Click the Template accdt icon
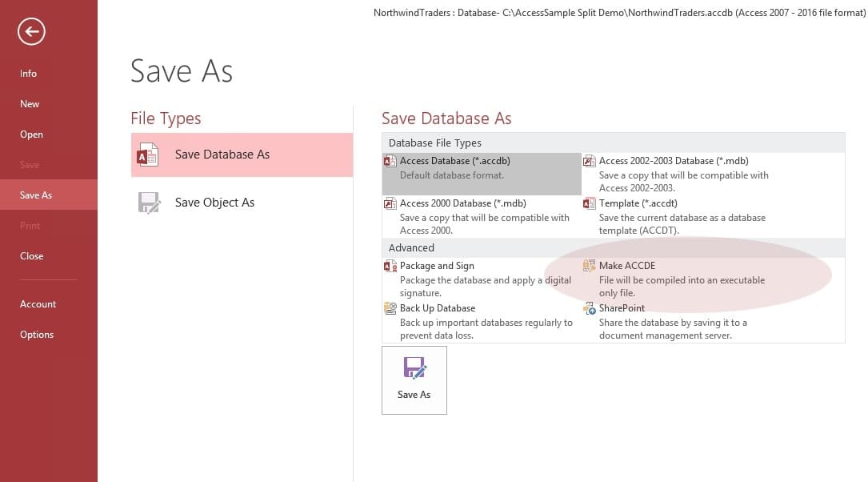Viewport: 868px width, 482px height. pos(589,204)
